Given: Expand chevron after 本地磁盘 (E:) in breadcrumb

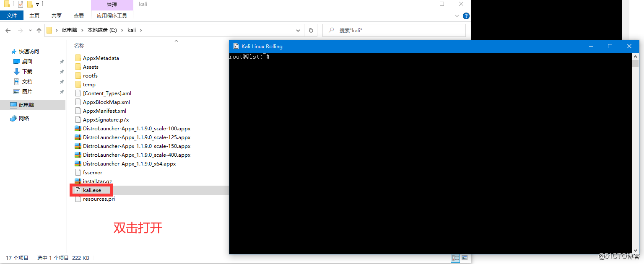Looking at the screenshot, I should [x=122, y=30].
